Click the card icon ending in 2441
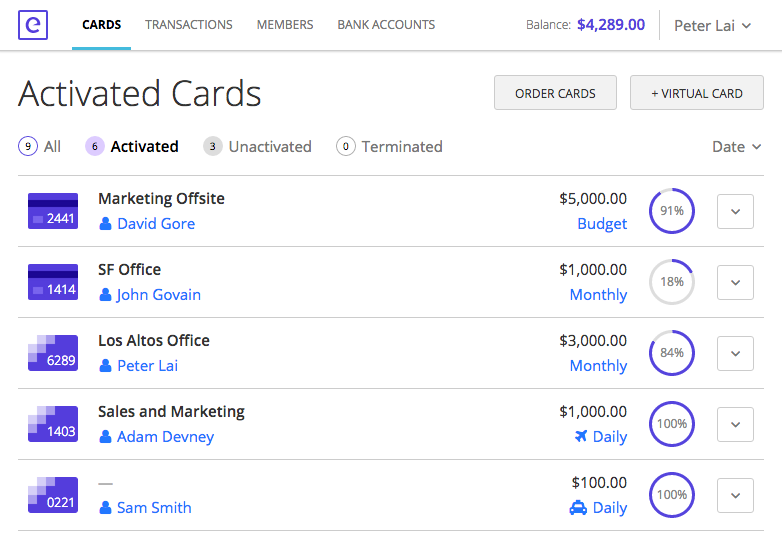The height and width of the screenshot is (542, 782). click(53, 211)
